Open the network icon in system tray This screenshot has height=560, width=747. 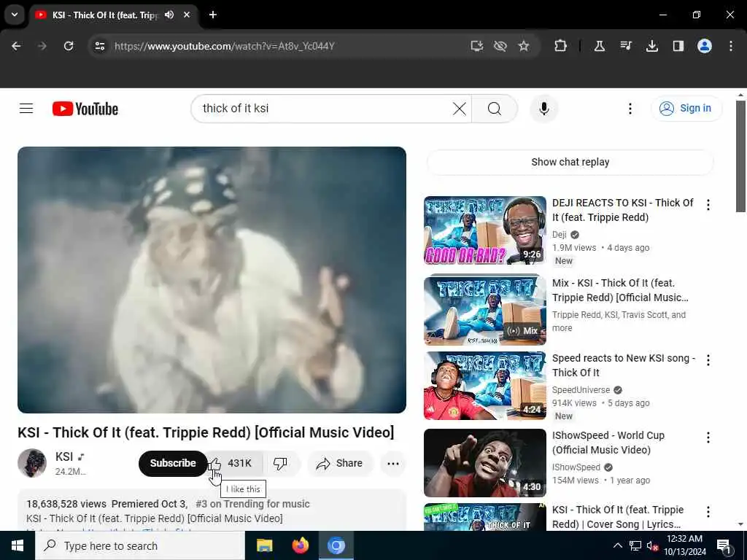pyautogui.click(x=635, y=545)
